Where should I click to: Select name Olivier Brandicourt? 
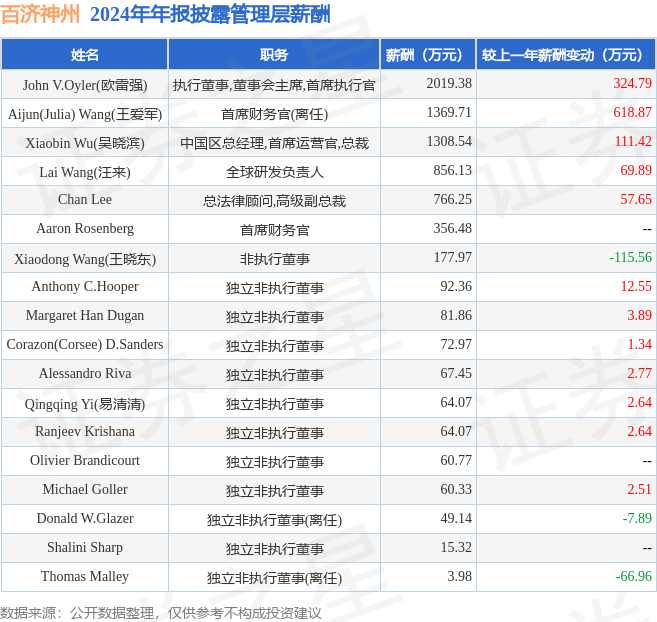pyautogui.click(x=85, y=460)
